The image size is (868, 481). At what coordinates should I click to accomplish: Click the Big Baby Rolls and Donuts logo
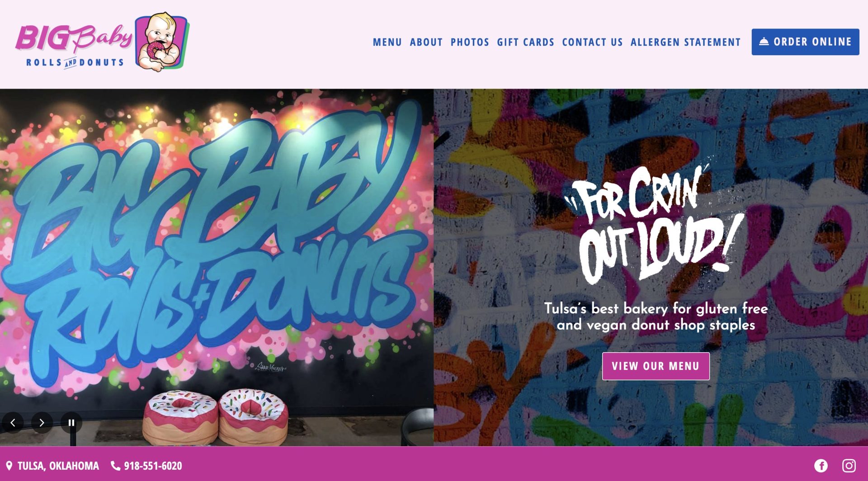tap(103, 42)
